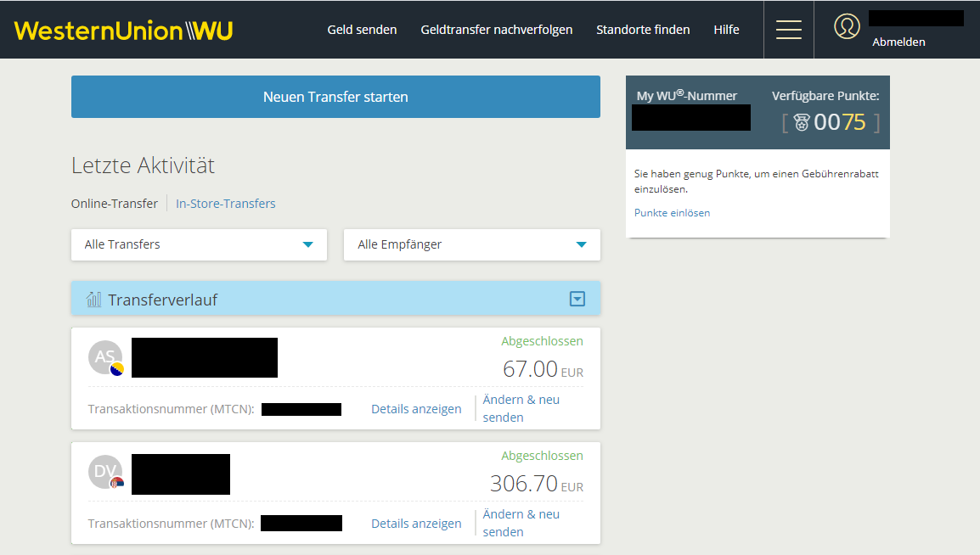Click Abmelden to log out
The image size is (980, 555).
pos(898,42)
